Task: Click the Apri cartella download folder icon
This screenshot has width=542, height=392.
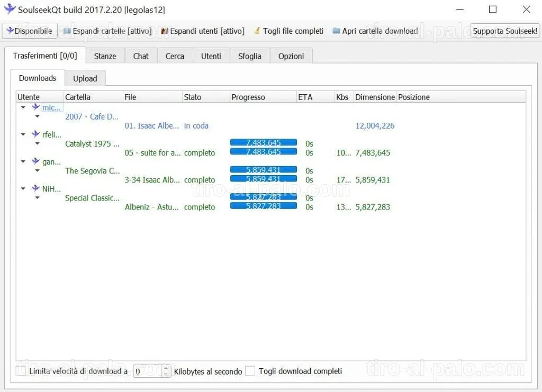Action: pyautogui.click(x=336, y=31)
